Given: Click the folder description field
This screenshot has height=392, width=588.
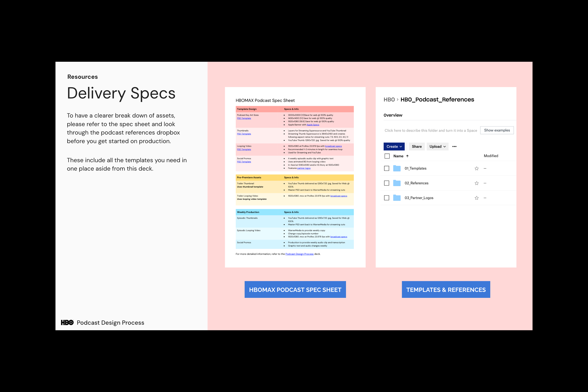Looking at the screenshot, I should click(430, 131).
